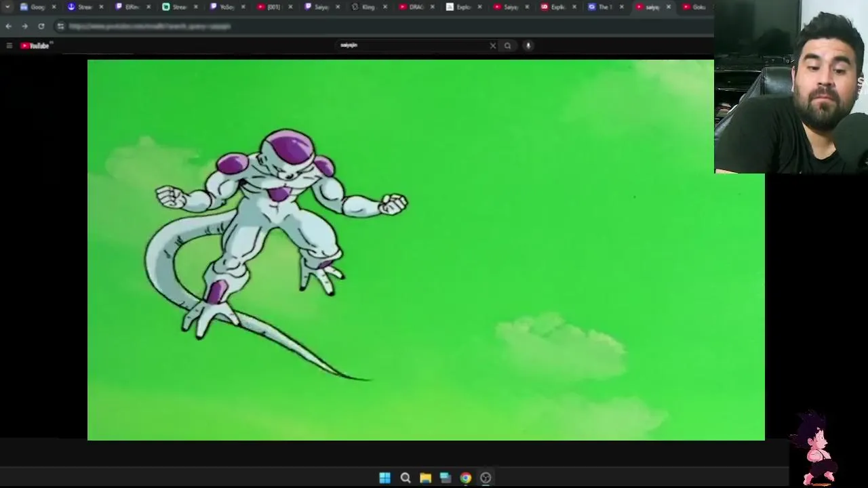Clear the YouTube search text with X
Screen dimensions: 868x488
493,45
